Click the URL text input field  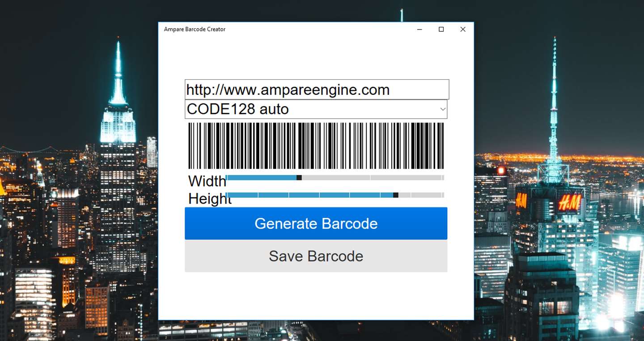click(317, 90)
